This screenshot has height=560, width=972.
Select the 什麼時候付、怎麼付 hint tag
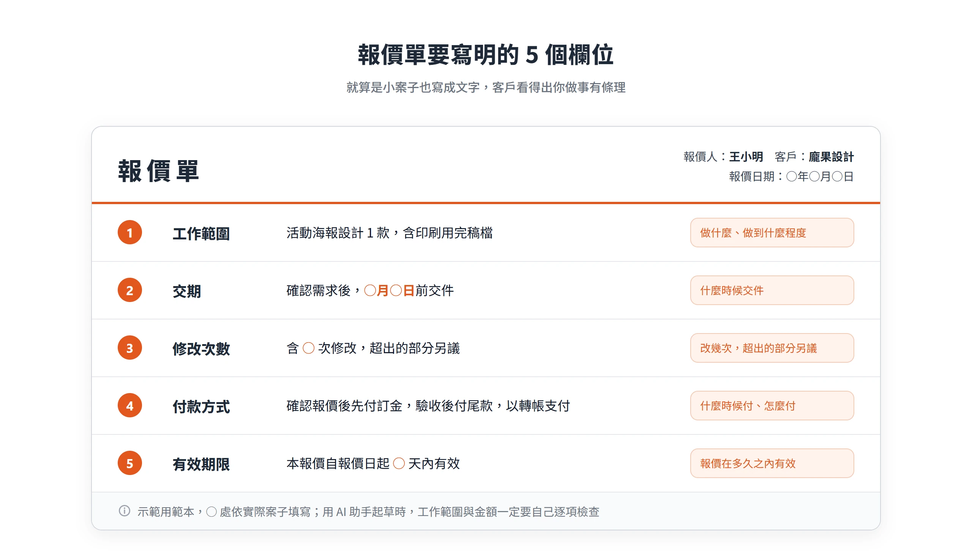point(772,405)
